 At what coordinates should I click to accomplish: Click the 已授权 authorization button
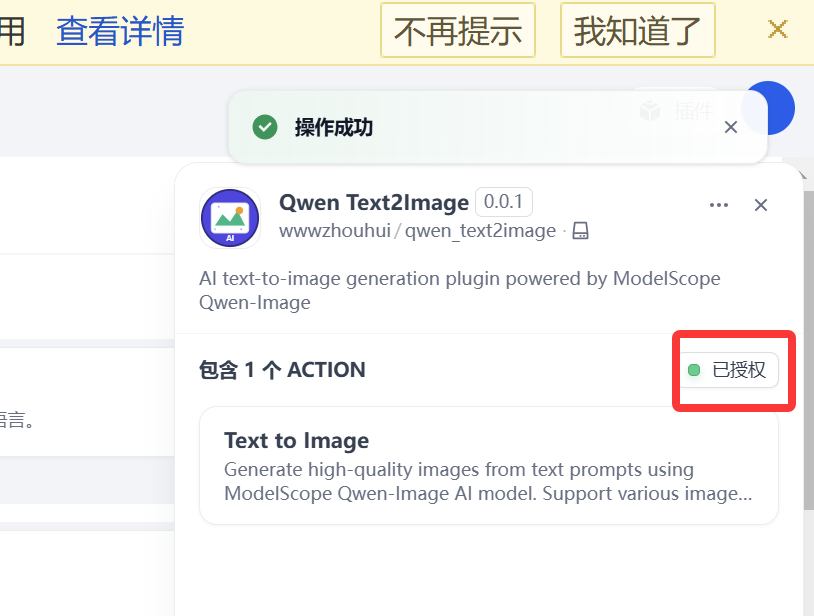pyautogui.click(x=729, y=370)
